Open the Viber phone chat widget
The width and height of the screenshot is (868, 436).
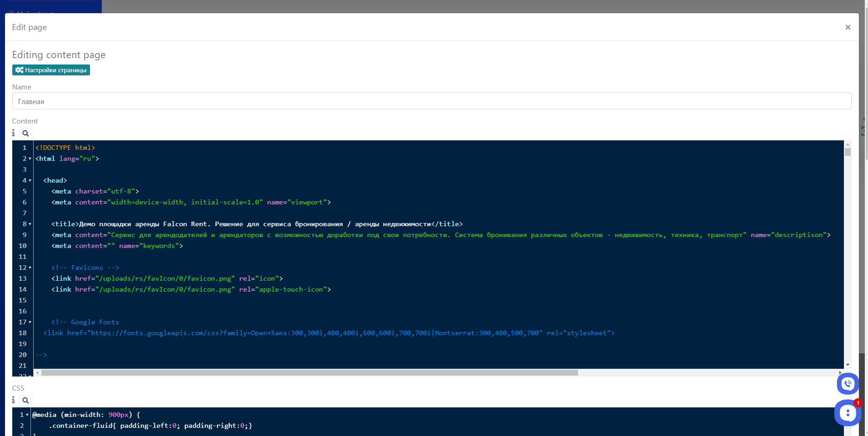pyautogui.click(x=848, y=384)
